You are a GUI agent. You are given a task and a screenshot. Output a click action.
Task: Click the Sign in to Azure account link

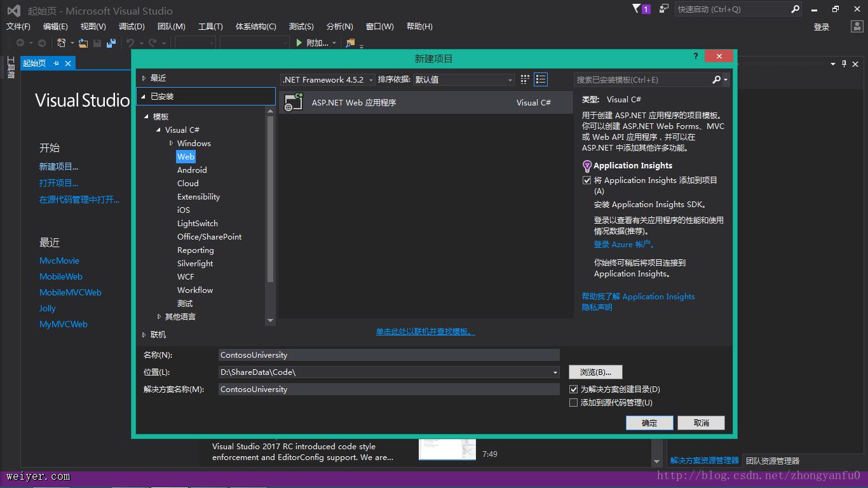624,245
